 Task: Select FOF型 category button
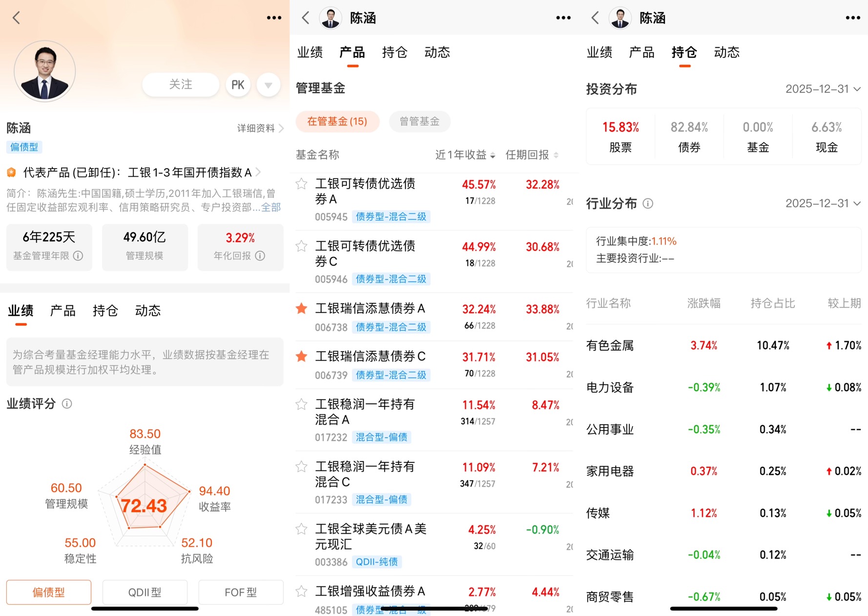[x=241, y=592]
